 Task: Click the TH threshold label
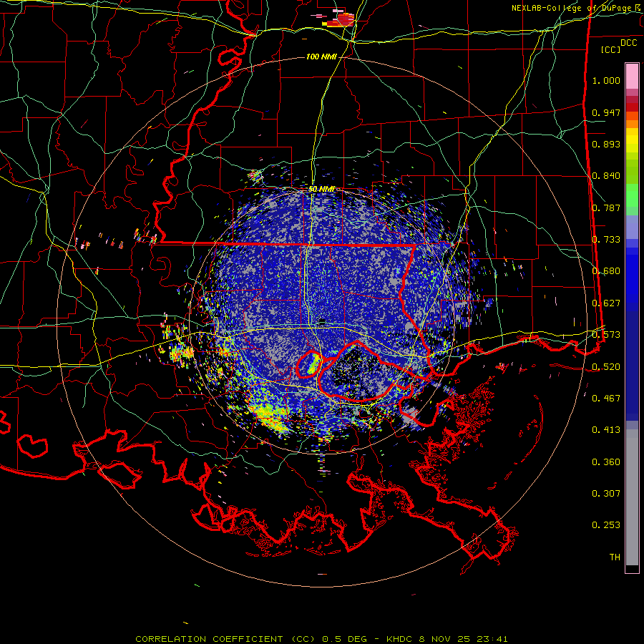point(615,557)
